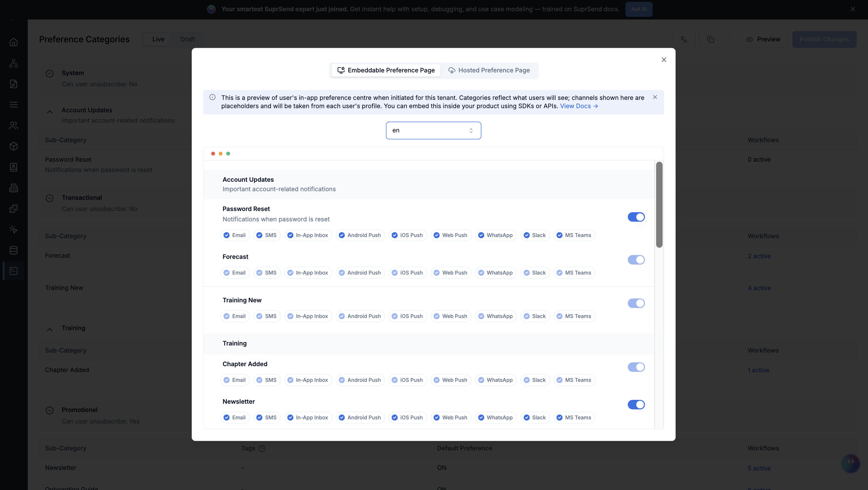The image size is (868, 490).
Task: Switch to Hosted Preference Page tab
Action: pos(489,70)
